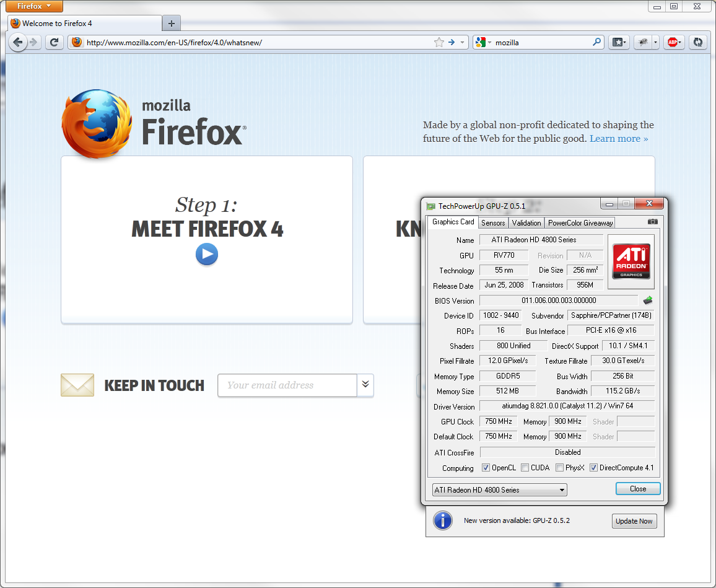Open the dropdown arrow beside the gray add-on icon
The height and width of the screenshot is (588, 716).
tap(656, 43)
